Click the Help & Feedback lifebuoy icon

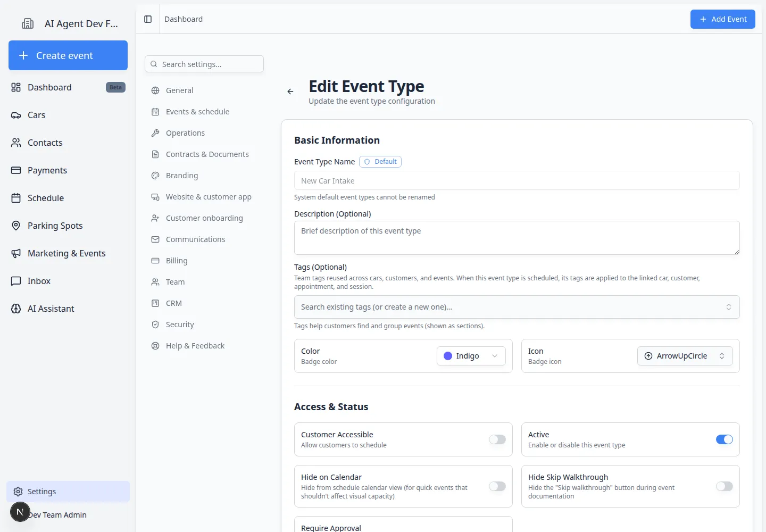pos(155,346)
